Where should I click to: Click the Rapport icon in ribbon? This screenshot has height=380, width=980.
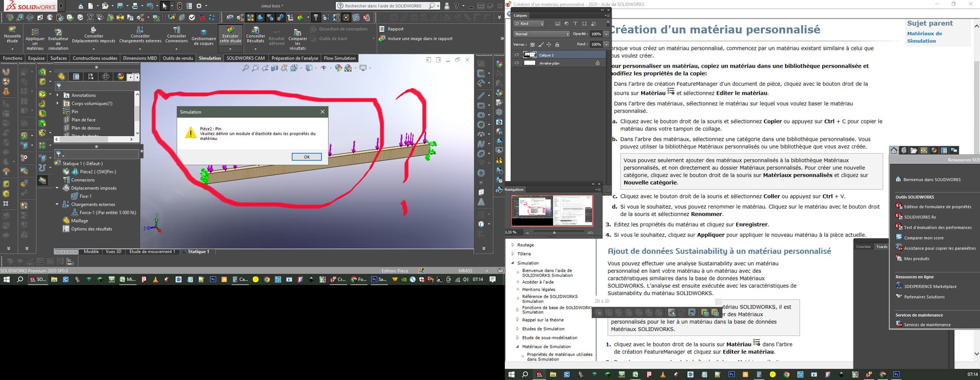coord(382,29)
